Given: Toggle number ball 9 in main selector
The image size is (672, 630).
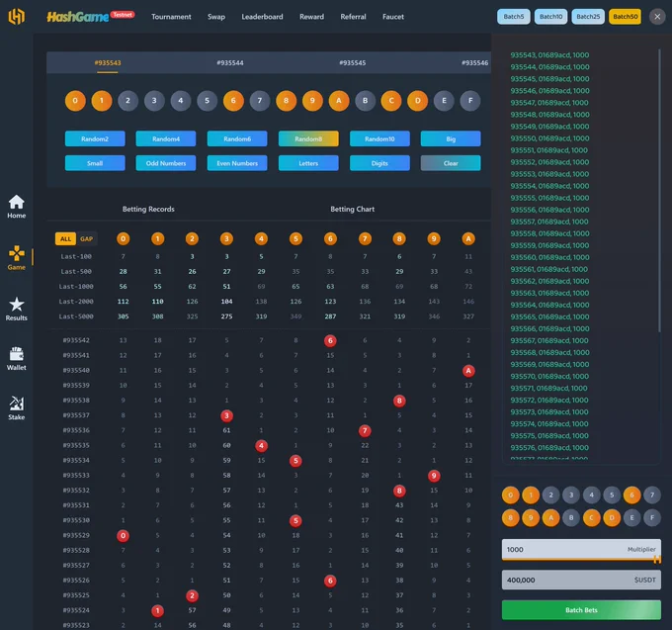Looking at the screenshot, I should (x=312, y=101).
